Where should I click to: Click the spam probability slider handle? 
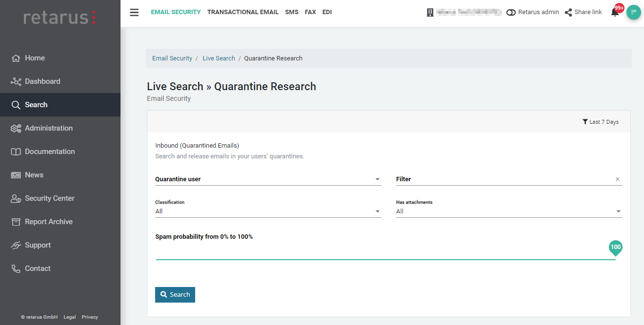tap(615, 248)
